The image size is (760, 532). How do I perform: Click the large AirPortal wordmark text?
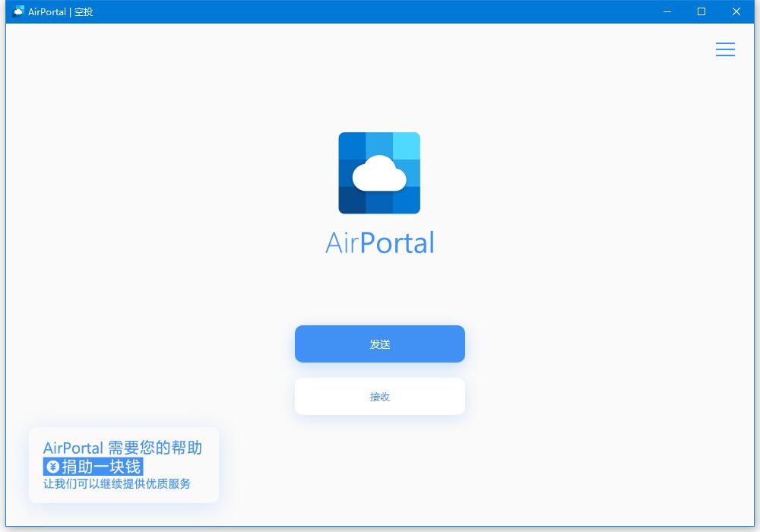(379, 242)
